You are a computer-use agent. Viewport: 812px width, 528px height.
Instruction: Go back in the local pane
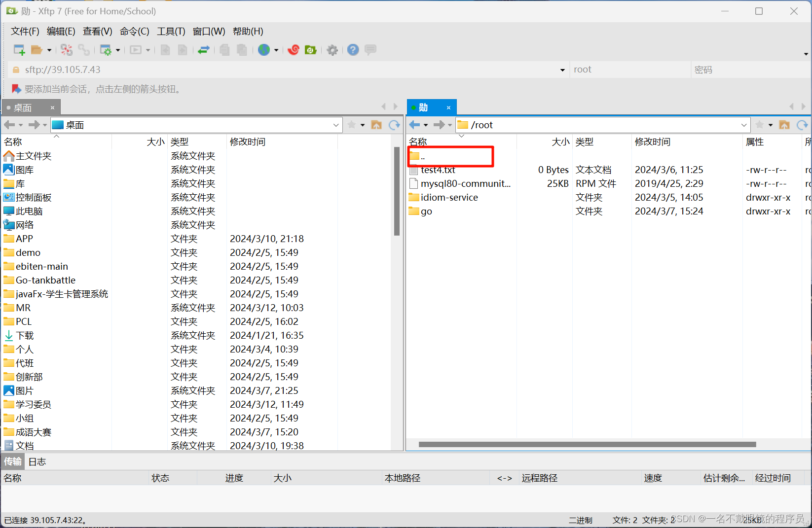tap(9, 125)
